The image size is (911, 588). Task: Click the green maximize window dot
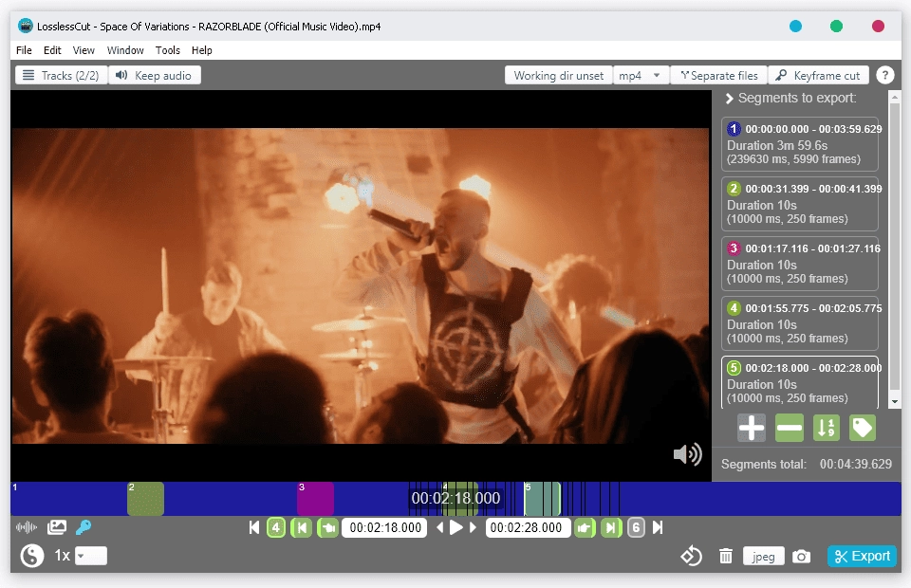click(x=837, y=27)
